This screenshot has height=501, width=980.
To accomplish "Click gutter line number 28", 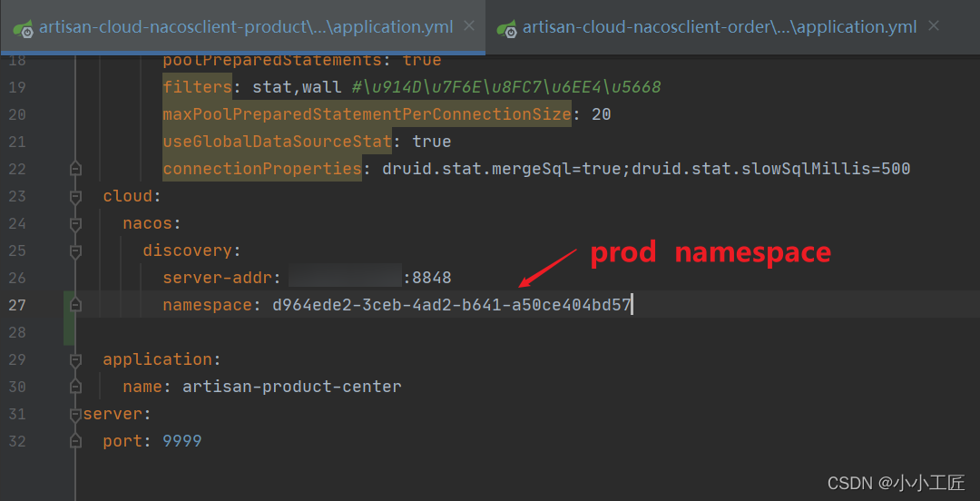I will (17, 332).
